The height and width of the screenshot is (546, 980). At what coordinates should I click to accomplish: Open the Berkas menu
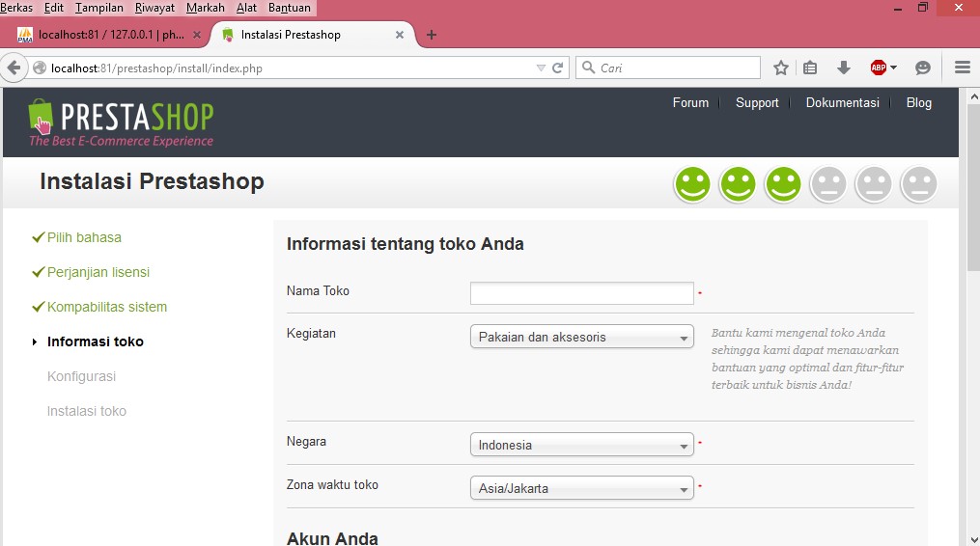16,8
